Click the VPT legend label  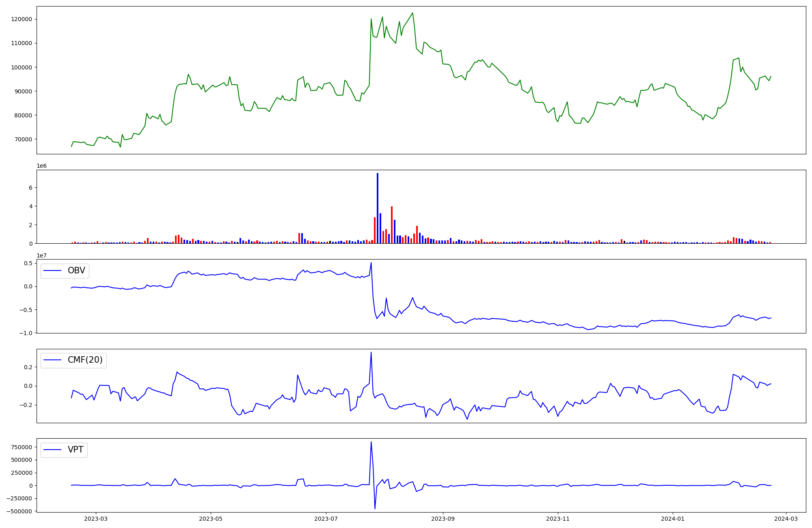click(x=76, y=450)
